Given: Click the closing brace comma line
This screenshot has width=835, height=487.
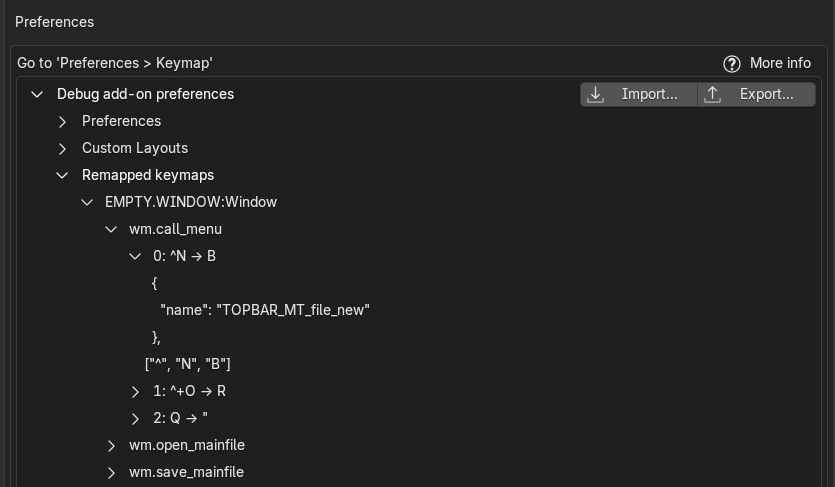Looking at the screenshot, I should click(x=156, y=337).
